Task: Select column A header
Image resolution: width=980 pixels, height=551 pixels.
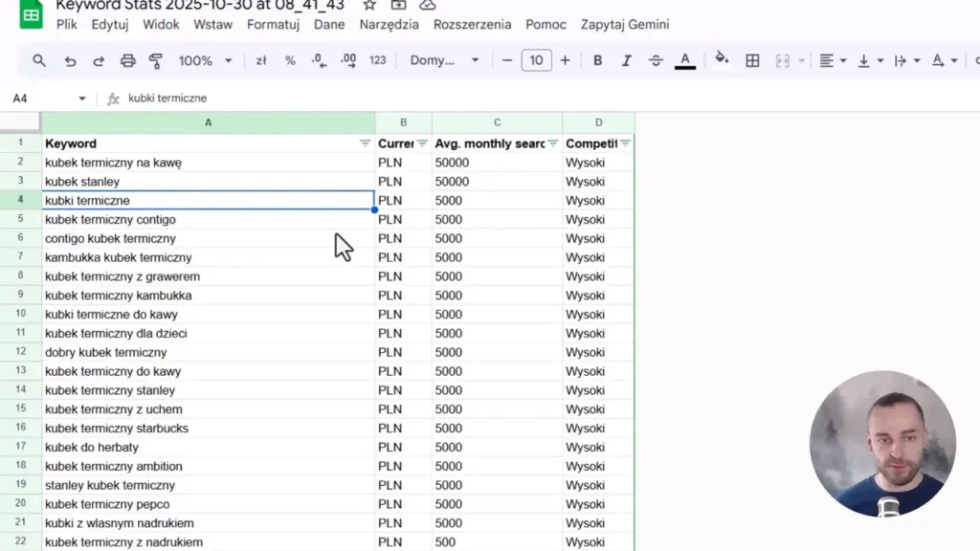Action: tap(208, 122)
